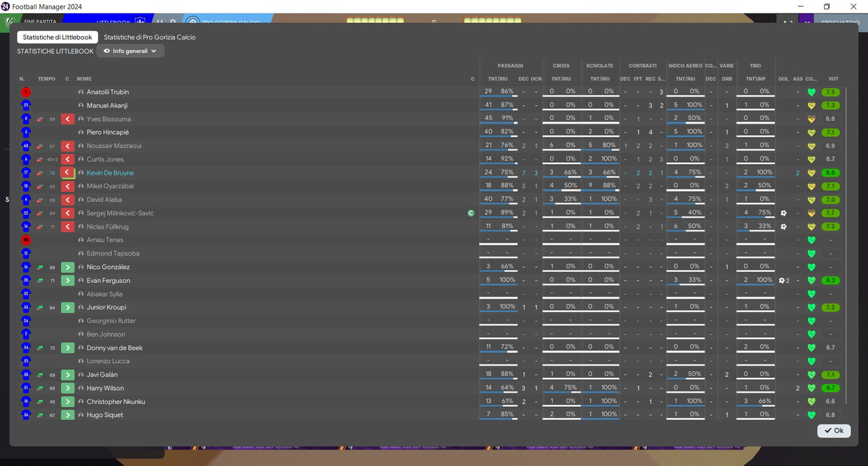This screenshot has width=868, height=466.
Task: Switch to Statistiche di Pro Gorizia Calcio tab
Action: (149, 37)
